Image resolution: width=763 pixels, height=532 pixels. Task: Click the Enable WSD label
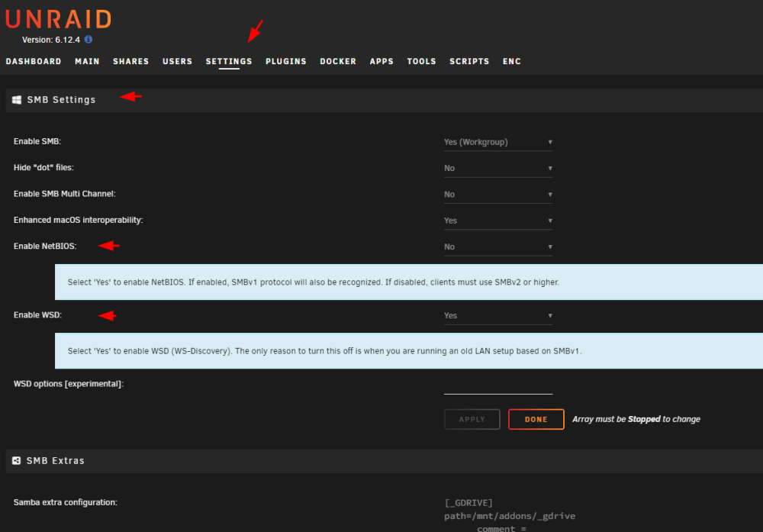(38, 315)
